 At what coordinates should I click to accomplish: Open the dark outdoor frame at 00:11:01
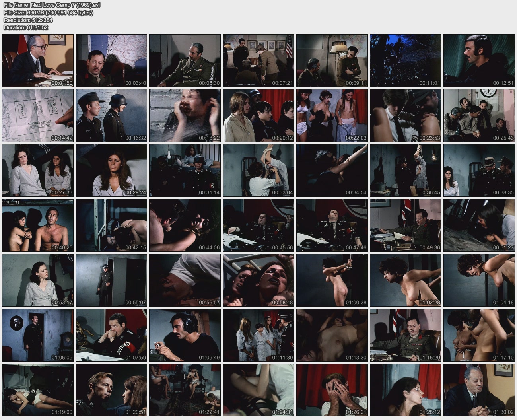click(406, 60)
